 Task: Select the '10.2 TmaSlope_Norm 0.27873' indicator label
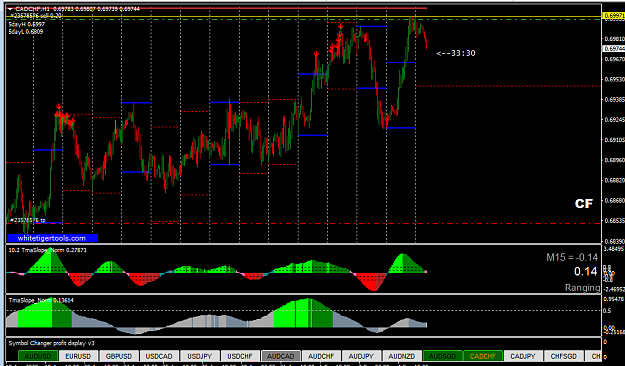pyautogui.click(x=47, y=250)
